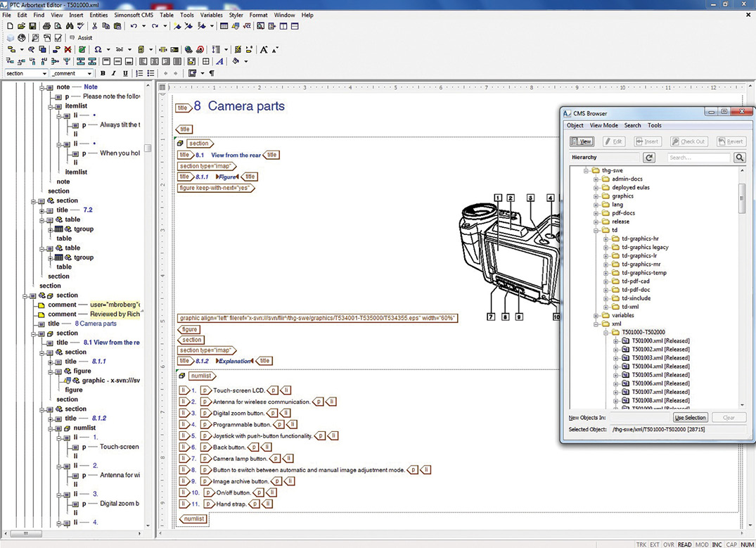This screenshot has width=756, height=548.
Task: Run spell check with the ABC checkmark icon
Action: (x=80, y=26)
